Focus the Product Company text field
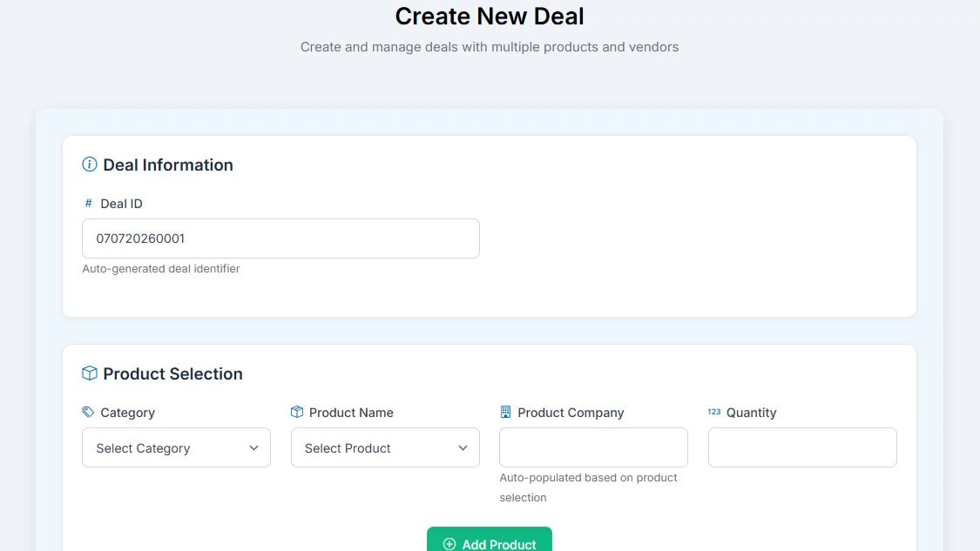 click(x=593, y=447)
